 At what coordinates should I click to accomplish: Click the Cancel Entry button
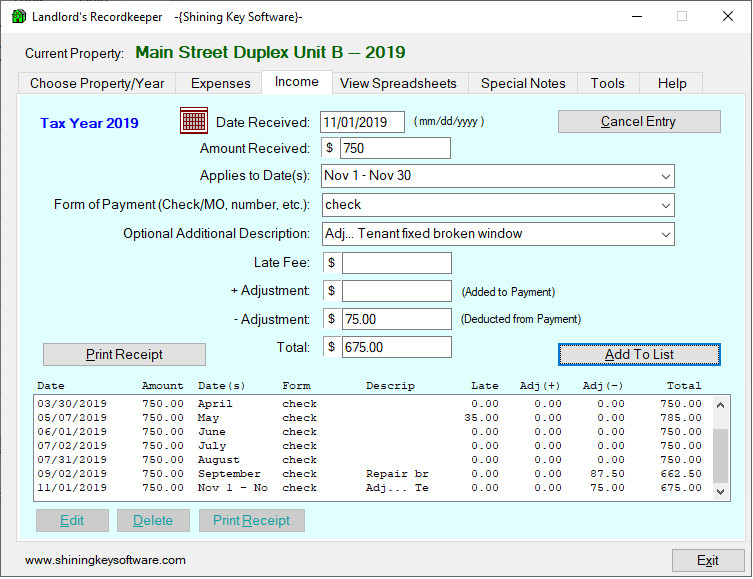coord(639,121)
